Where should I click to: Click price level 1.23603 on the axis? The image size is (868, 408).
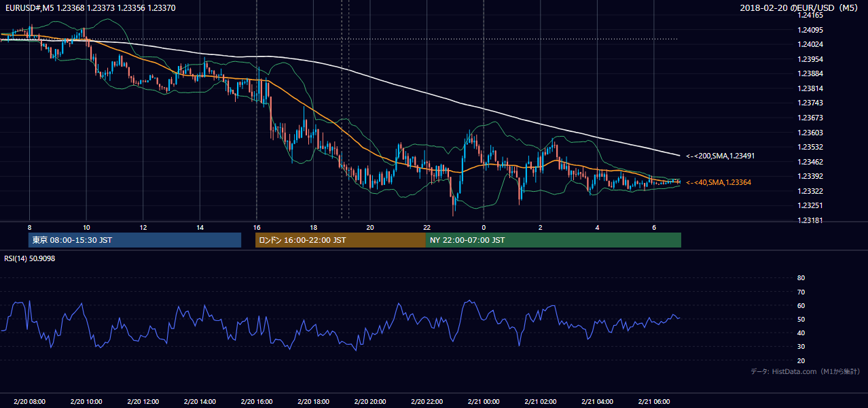click(x=811, y=133)
